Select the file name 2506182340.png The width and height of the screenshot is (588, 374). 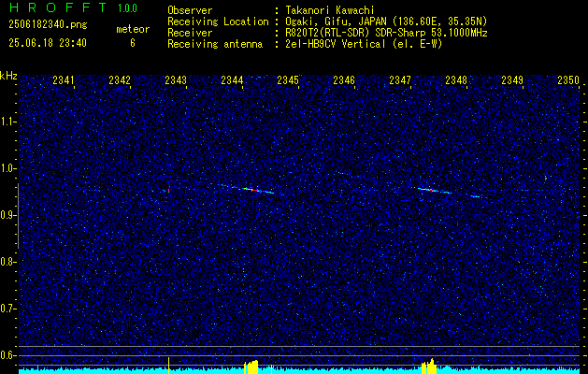(48, 25)
